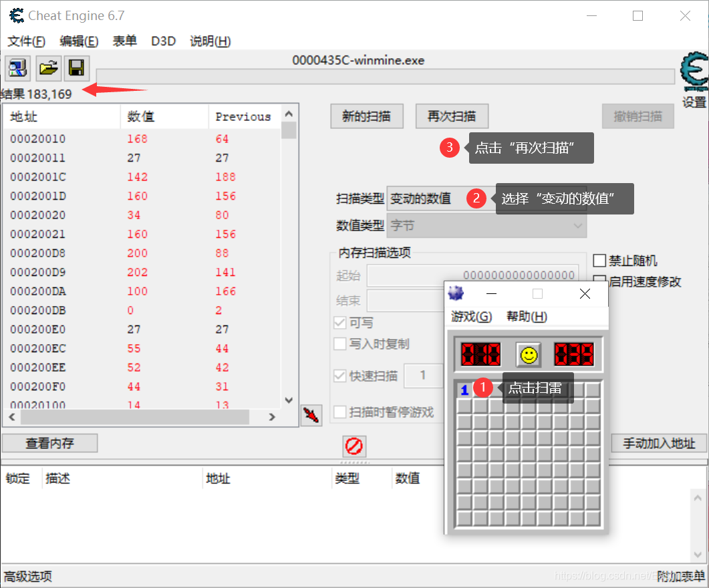Select address row 0002001C
The height and width of the screenshot is (588, 709).
click(142, 176)
